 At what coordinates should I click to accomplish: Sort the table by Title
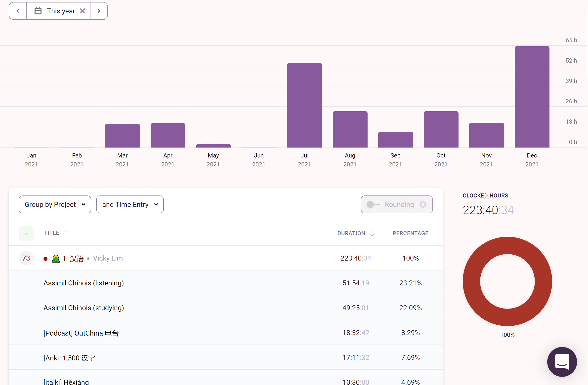click(x=56, y=233)
